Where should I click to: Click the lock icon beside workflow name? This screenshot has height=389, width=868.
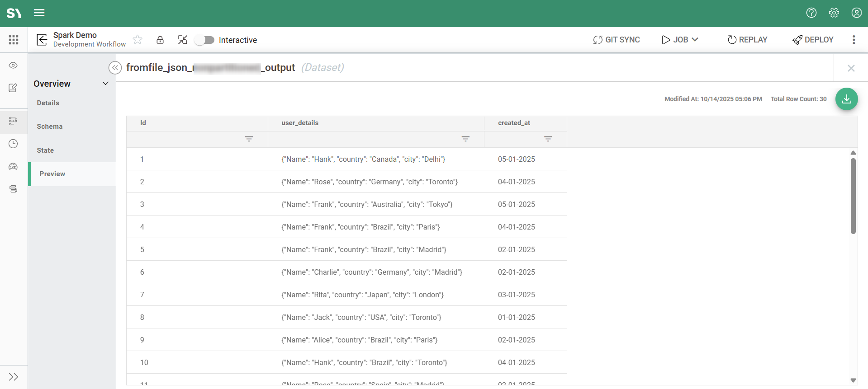pyautogui.click(x=160, y=40)
